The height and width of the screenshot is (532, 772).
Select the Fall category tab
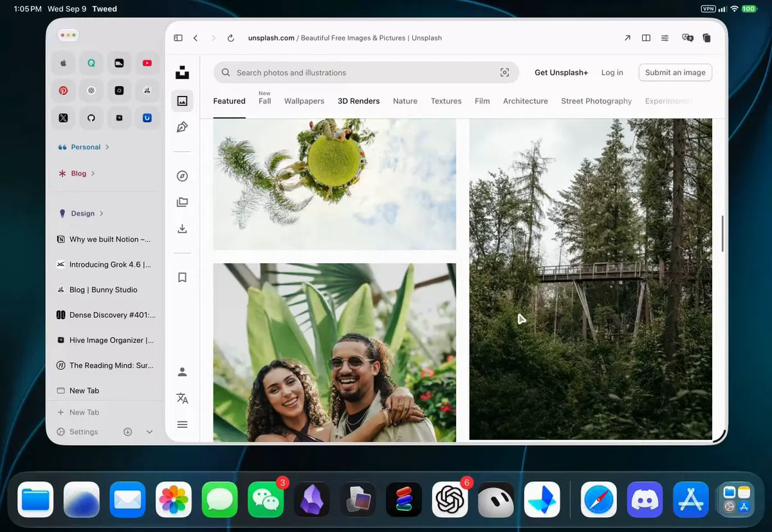click(x=265, y=101)
